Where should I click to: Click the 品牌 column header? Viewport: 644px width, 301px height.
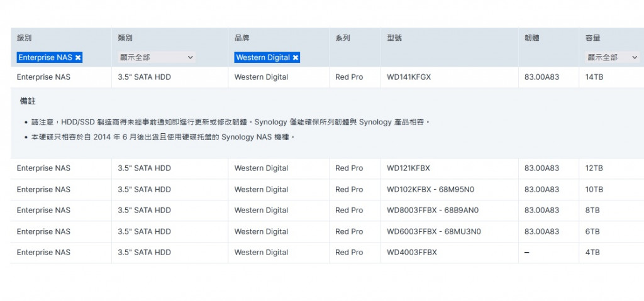tap(242, 38)
